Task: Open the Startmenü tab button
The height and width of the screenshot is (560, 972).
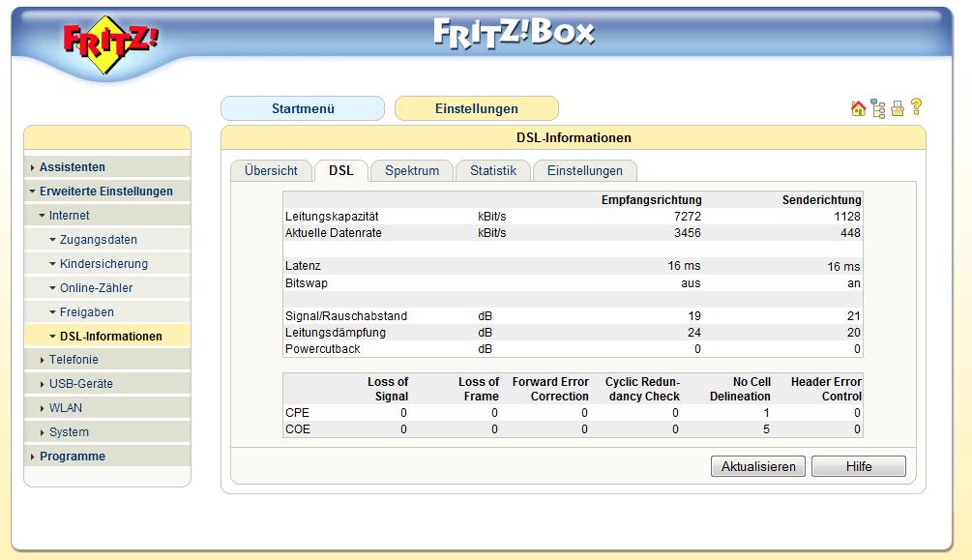Action: pos(303,108)
